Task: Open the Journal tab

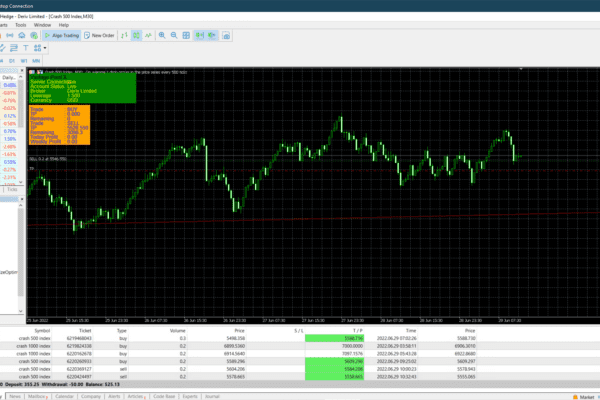Action: click(x=212, y=397)
